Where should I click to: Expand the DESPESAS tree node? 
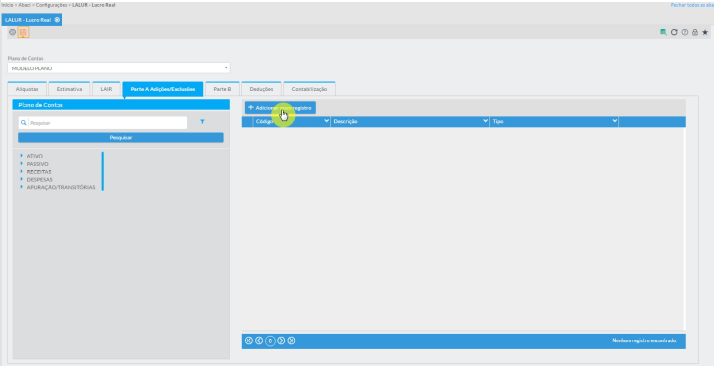click(x=21, y=179)
